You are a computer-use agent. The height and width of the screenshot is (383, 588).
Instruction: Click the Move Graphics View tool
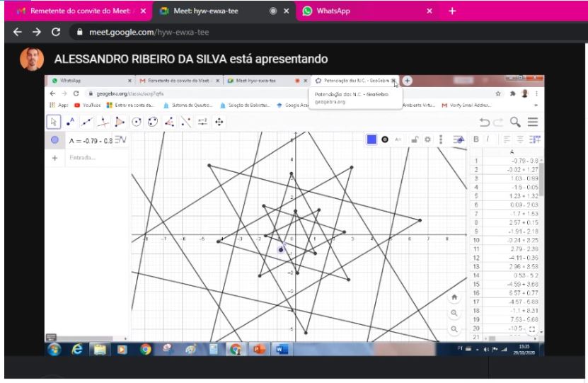pos(219,122)
